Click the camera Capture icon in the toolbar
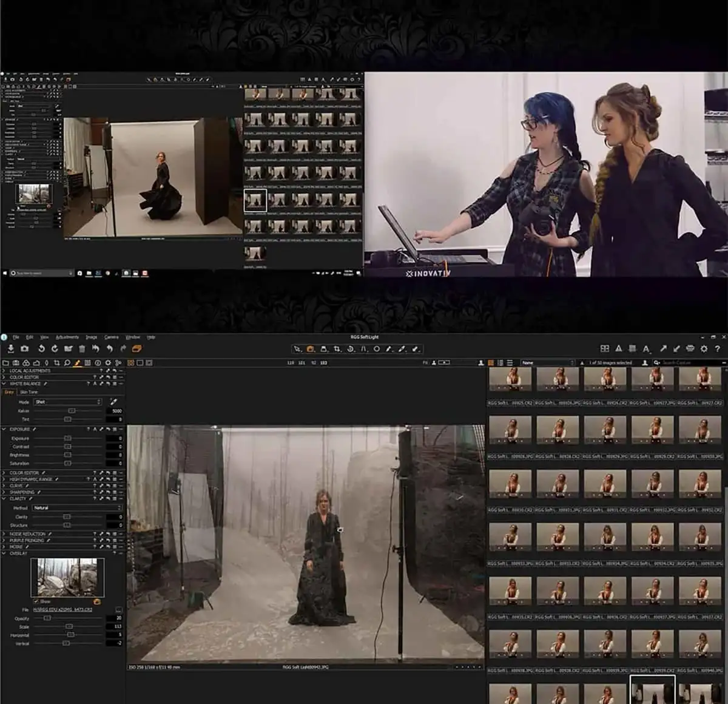This screenshot has height=704, width=728. click(x=25, y=348)
